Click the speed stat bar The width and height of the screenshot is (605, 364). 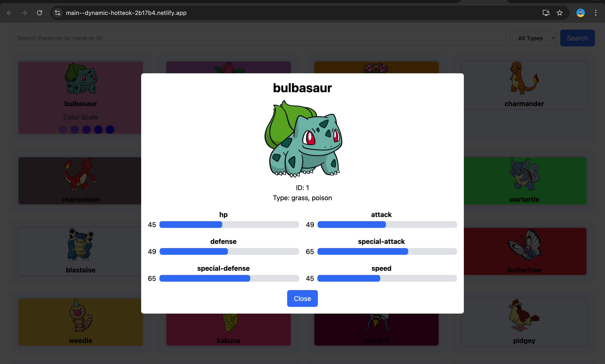point(387,278)
